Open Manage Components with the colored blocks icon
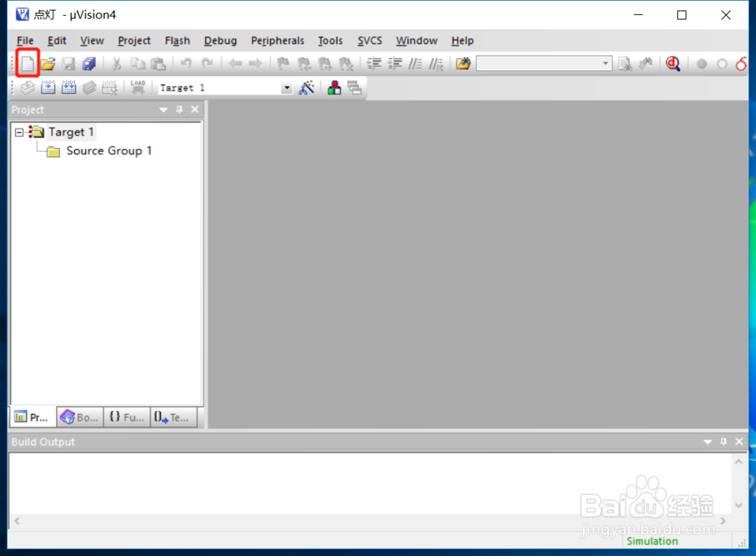Screen dimensions: 756x556 coord(334,88)
